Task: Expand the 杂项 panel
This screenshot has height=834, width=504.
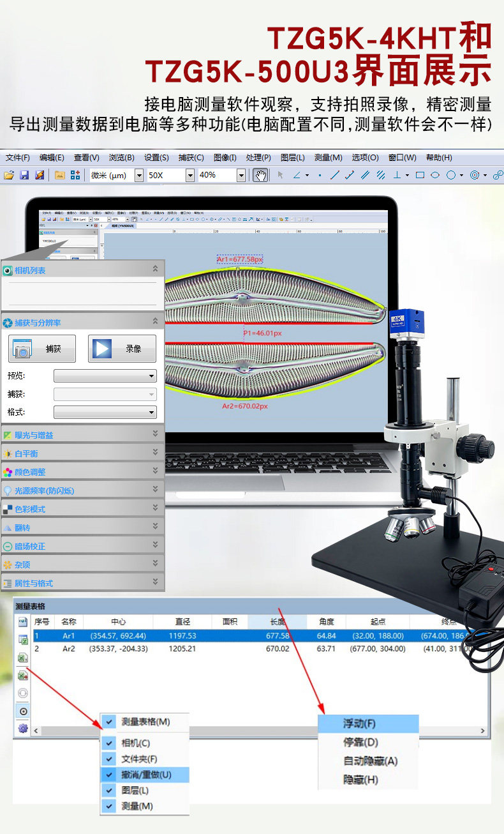Action: click(x=155, y=564)
